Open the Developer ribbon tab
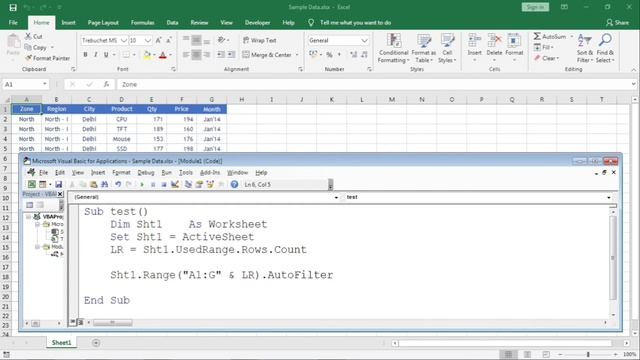 [x=257, y=23]
